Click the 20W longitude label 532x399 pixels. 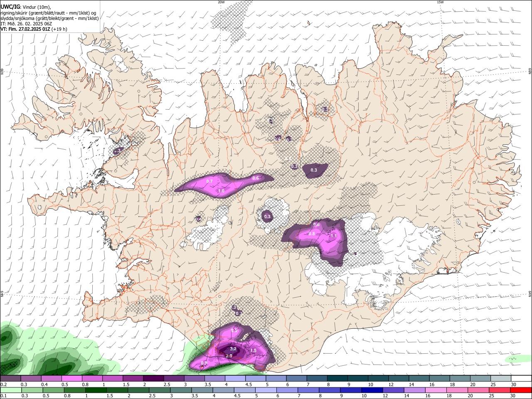click(221, 2)
